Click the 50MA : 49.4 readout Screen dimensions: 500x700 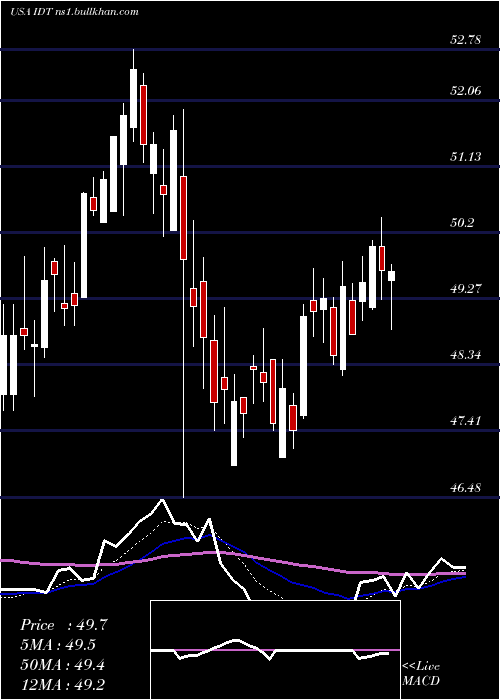click(x=62, y=665)
